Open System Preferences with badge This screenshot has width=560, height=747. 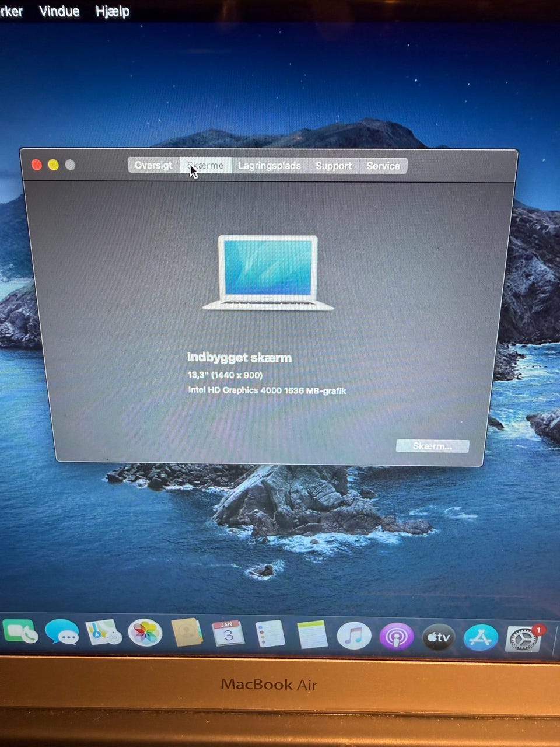(x=523, y=639)
